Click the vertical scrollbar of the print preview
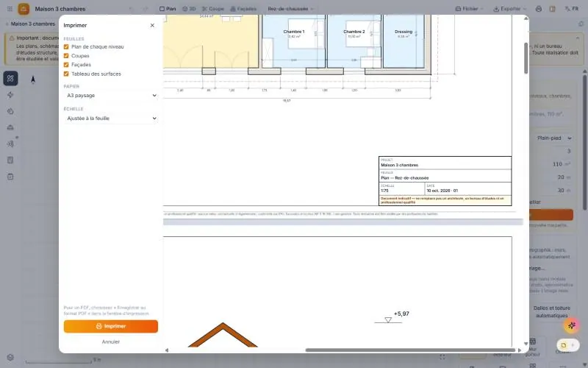Screen dimensions: 588x368 pos(526,58)
